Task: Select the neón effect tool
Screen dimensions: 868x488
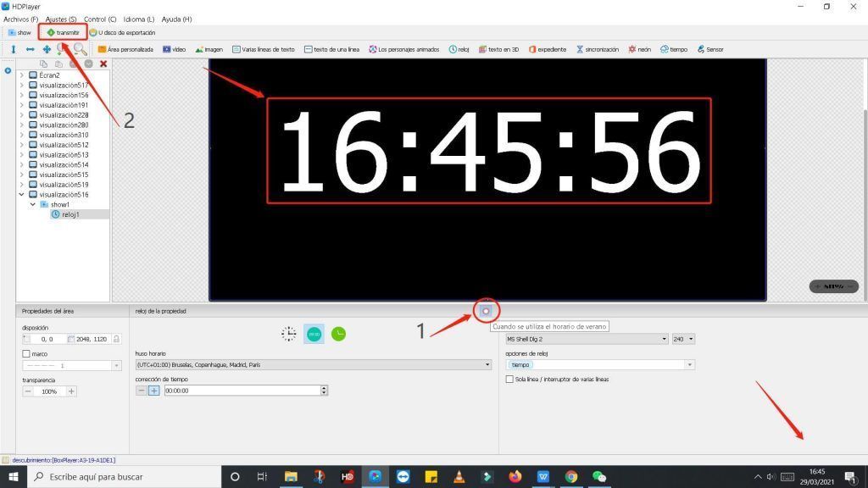Action: [x=639, y=49]
